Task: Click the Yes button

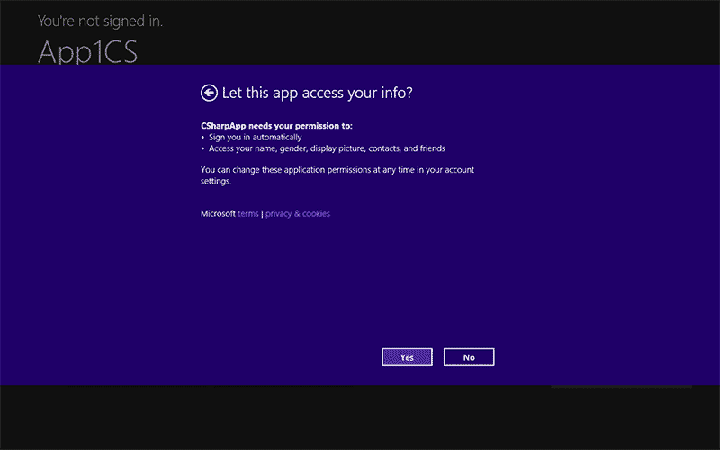Action: click(407, 357)
